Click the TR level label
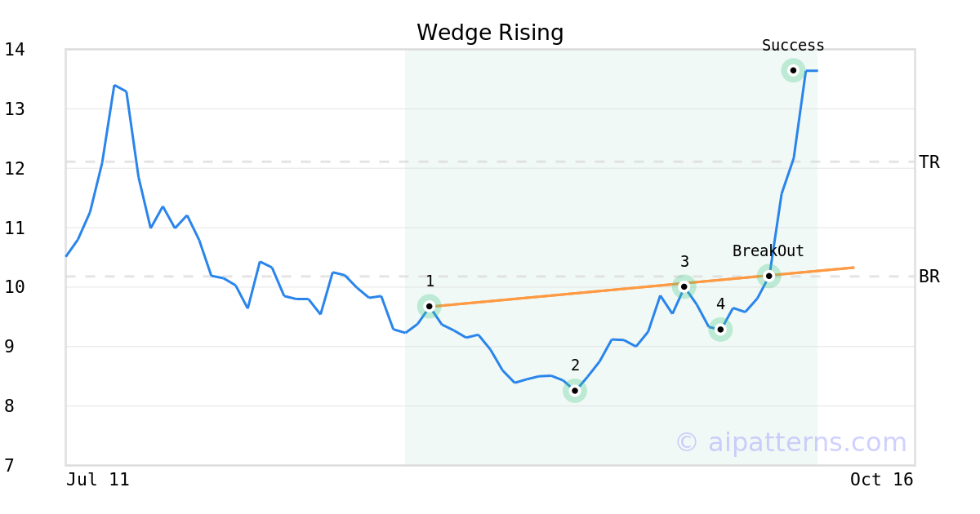Image resolution: width=980 pixels, height=514 pixels. 929,162
